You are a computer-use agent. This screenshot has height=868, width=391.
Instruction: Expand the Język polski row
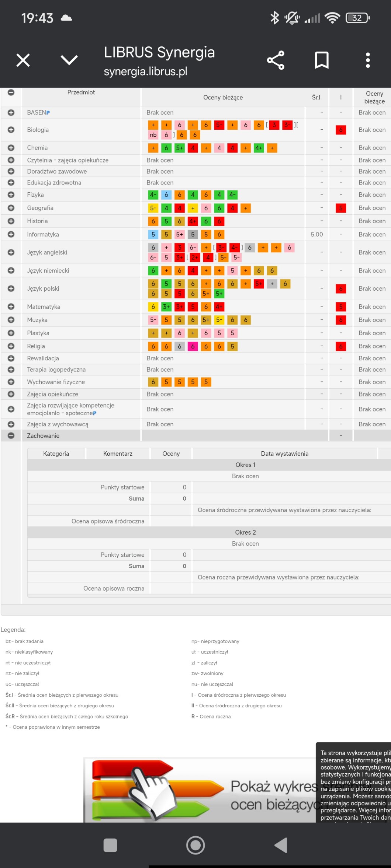[x=11, y=288]
